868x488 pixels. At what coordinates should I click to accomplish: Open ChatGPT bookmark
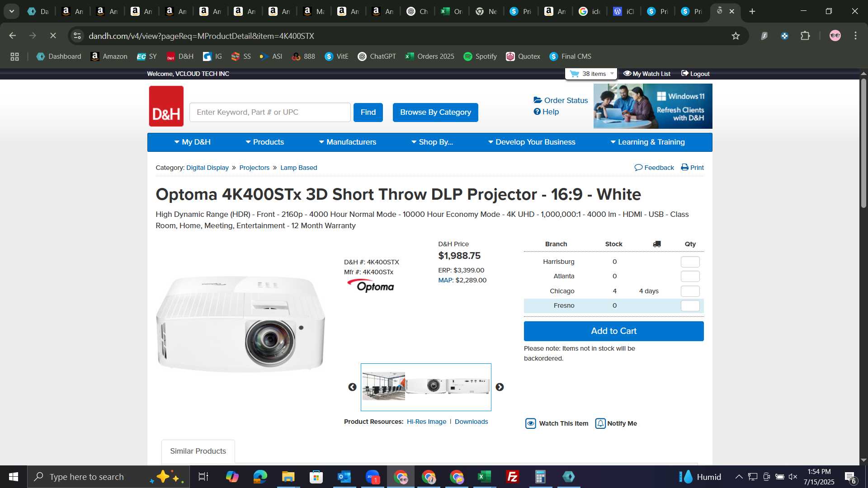(377, 56)
